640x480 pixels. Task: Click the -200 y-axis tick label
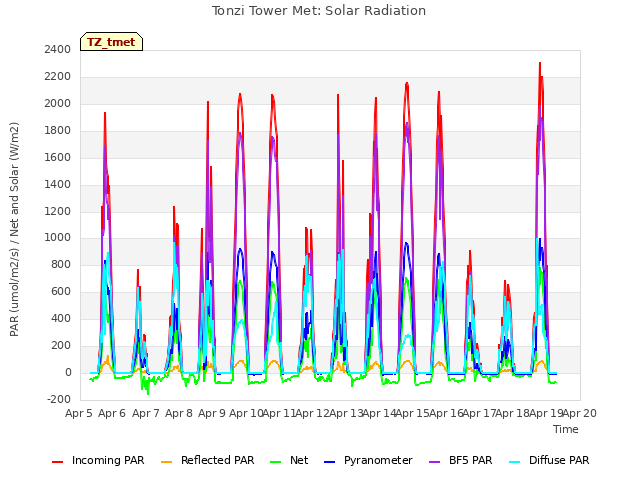click(x=59, y=399)
